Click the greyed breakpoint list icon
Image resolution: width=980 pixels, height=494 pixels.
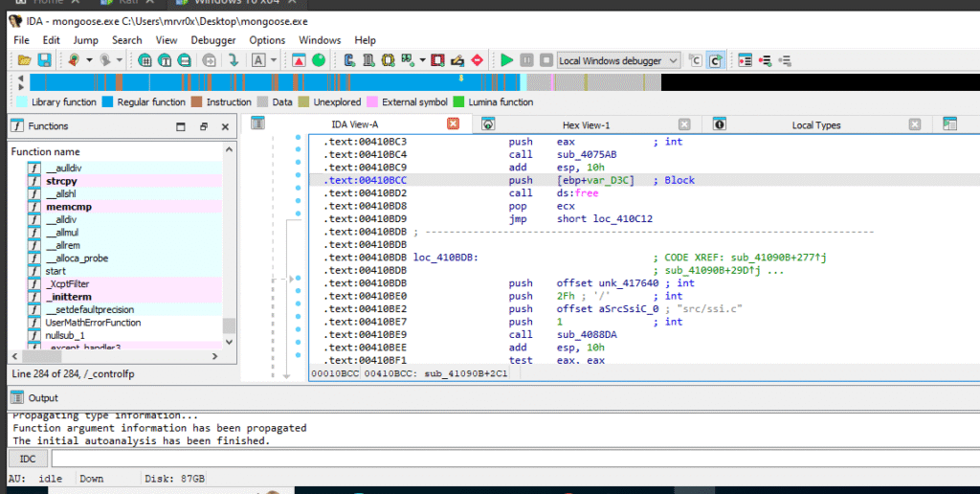coord(785,60)
